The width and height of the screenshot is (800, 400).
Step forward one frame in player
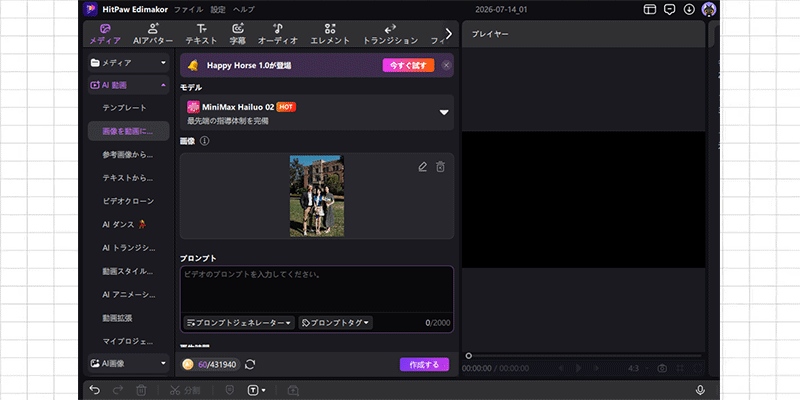point(595,368)
